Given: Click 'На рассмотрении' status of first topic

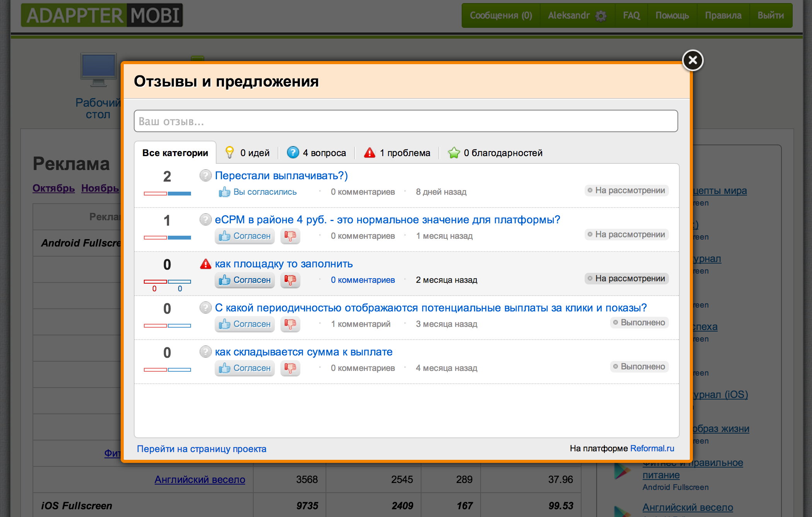Looking at the screenshot, I should click(627, 190).
